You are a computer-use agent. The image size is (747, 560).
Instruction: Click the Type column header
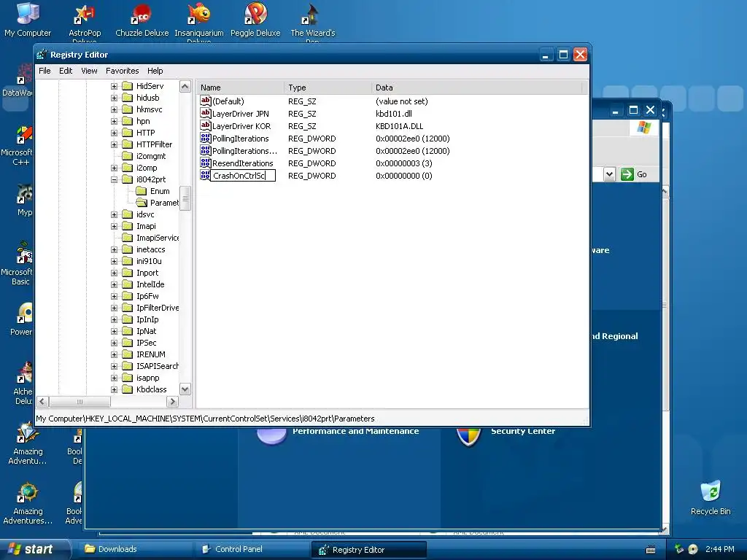pyautogui.click(x=328, y=87)
